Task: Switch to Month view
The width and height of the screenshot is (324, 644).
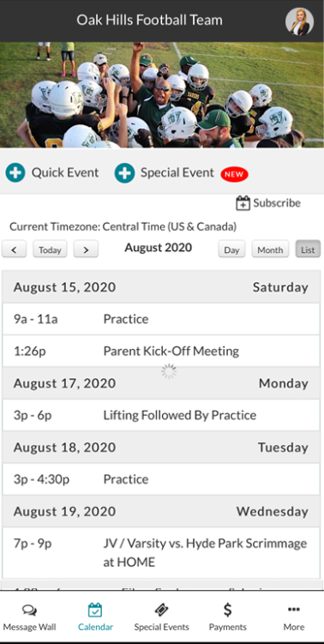Action: click(270, 250)
